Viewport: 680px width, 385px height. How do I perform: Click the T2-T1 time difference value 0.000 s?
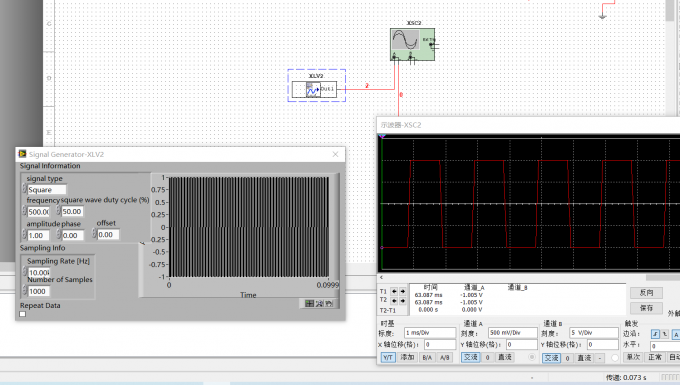[x=428, y=310]
